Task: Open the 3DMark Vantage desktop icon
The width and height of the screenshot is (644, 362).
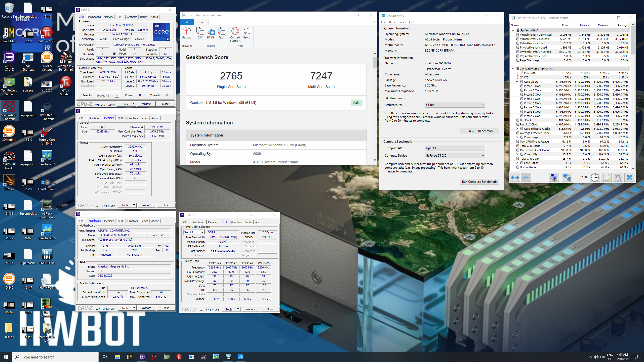Action: 47,62
